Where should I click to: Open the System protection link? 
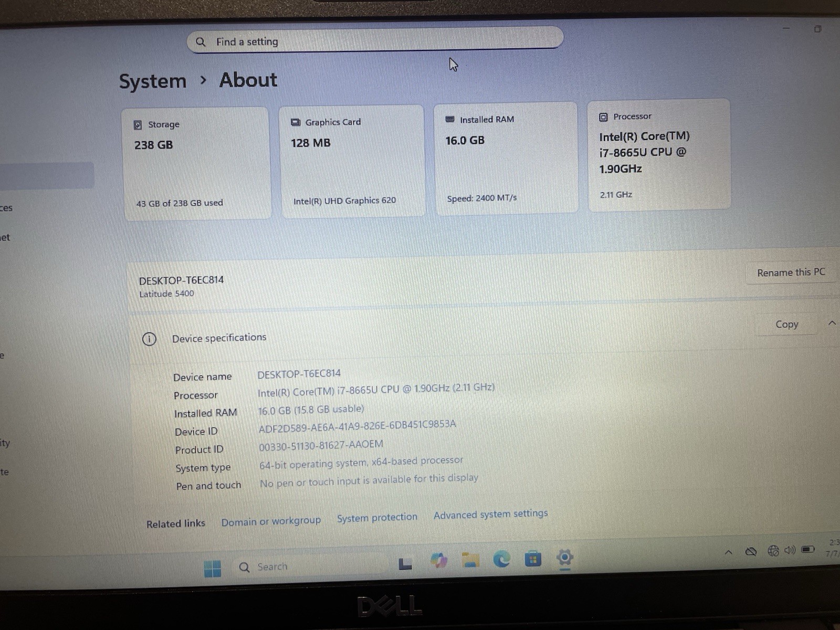pos(377,518)
